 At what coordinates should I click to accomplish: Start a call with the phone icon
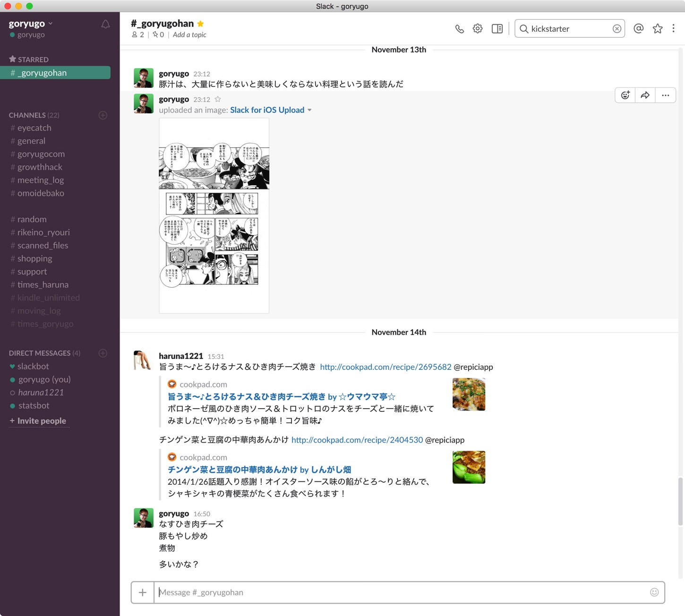point(459,29)
